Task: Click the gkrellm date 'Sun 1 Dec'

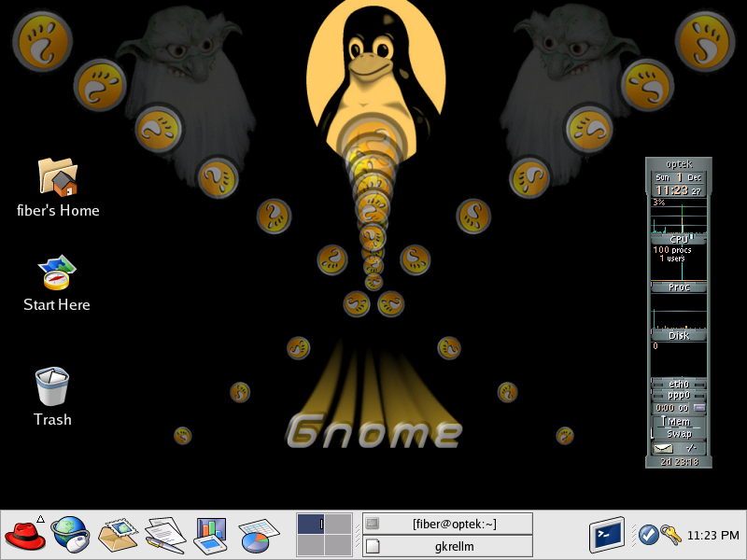Action: click(679, 177)
